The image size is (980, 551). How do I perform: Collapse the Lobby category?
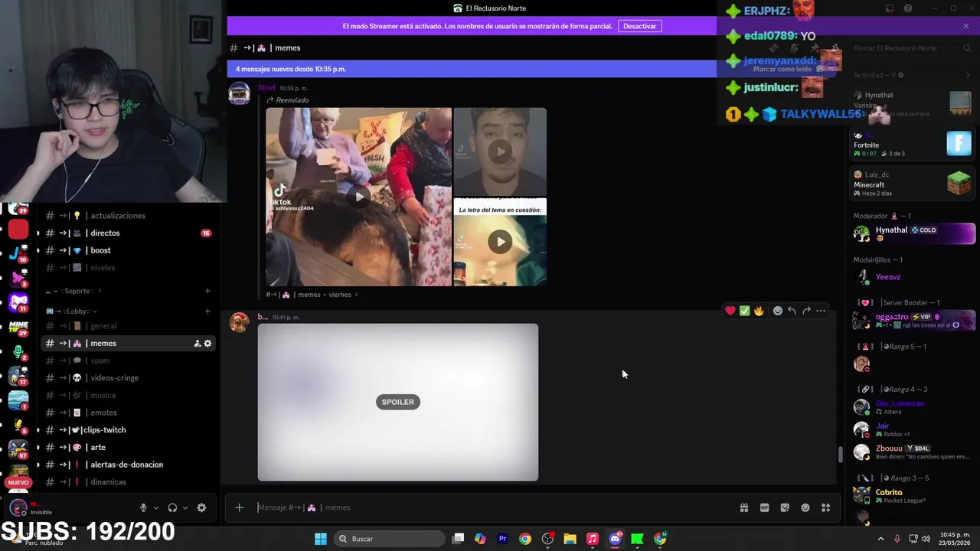pos(72,311)
